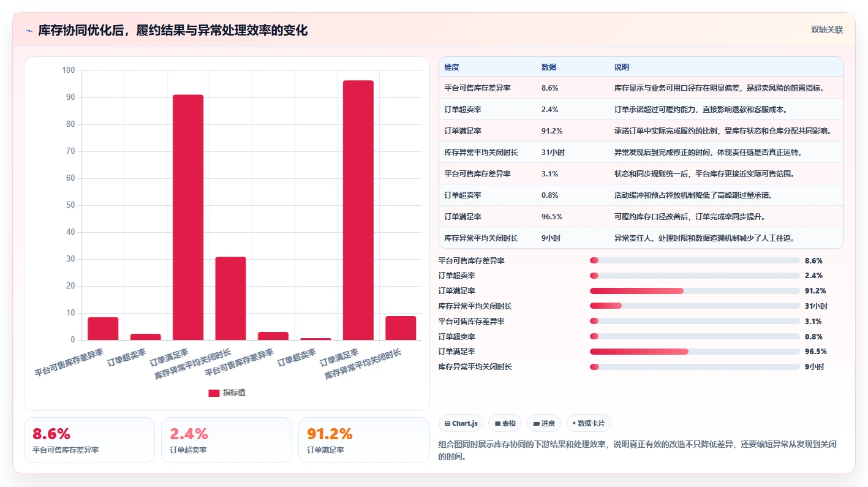This screenshot has height=487, width=868.
Task: Click the y-axis label 50 on the chart
Action: 70,205
